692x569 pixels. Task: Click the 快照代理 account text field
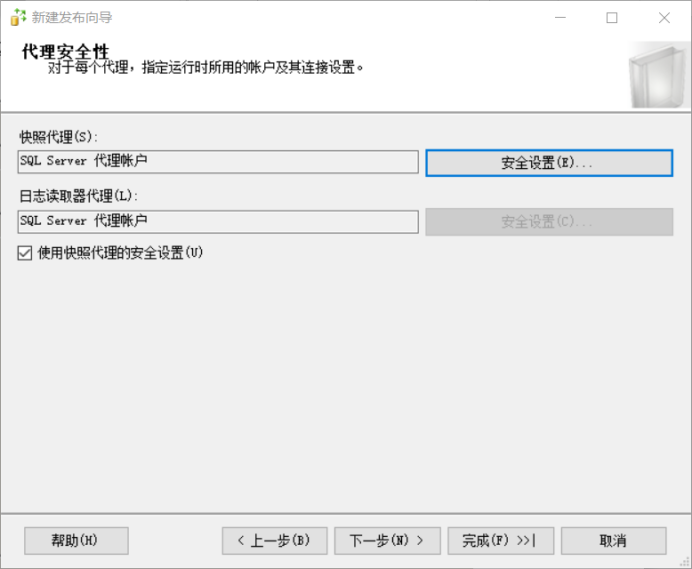tap(218, 161)
